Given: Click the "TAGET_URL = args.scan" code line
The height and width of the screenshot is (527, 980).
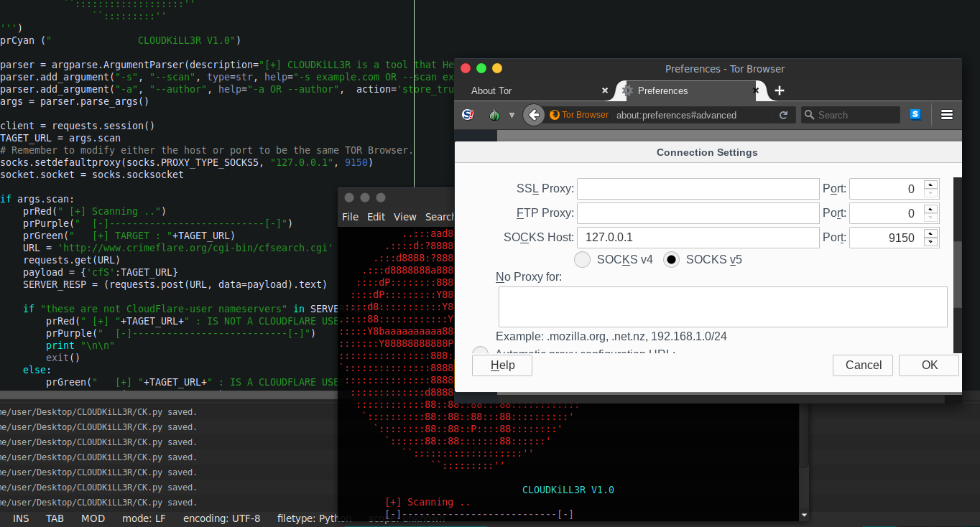Looking at the screenshot, I should point(60,138).
